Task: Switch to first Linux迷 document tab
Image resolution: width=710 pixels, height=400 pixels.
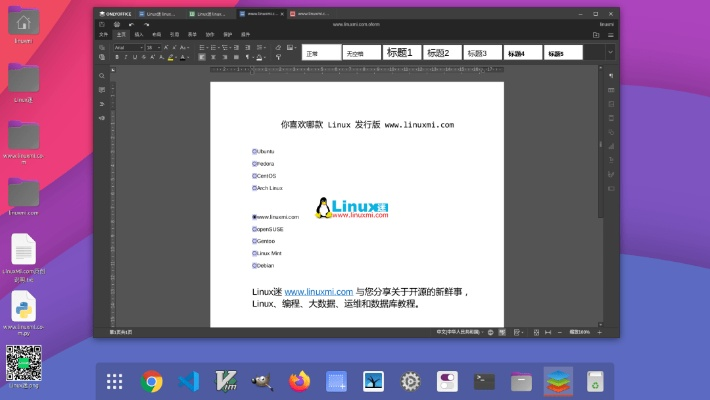Action: click(160, 14)
